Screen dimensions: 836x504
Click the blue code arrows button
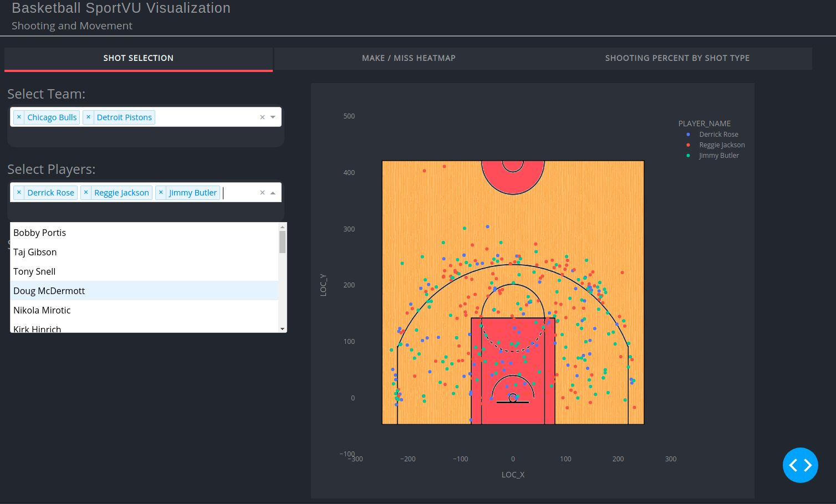coord(801,465)
